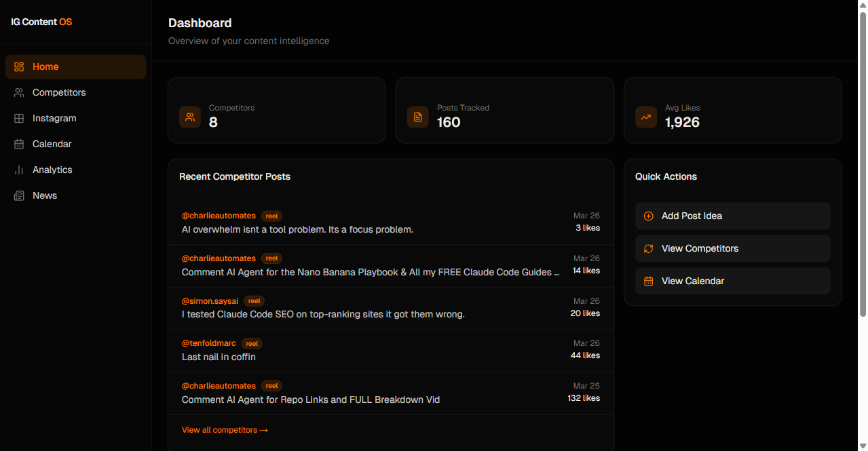Click the refresh icon beside View Competitors

(649, 248)
